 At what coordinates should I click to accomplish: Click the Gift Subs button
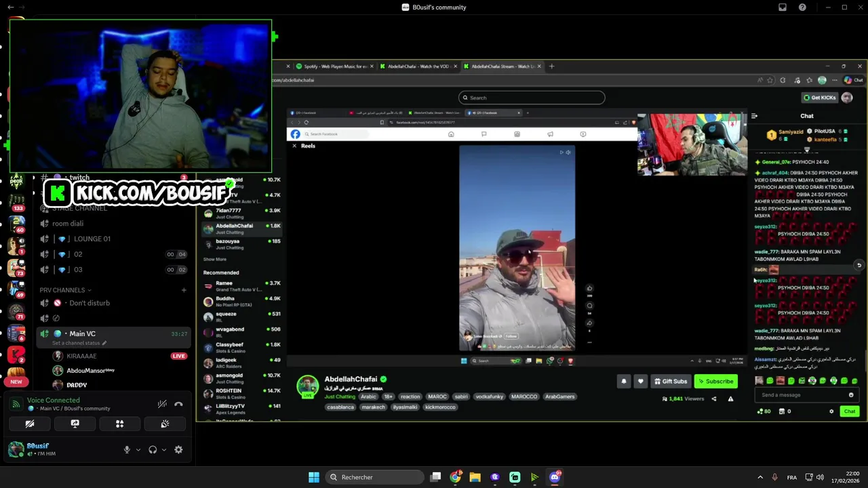(670, 382)
